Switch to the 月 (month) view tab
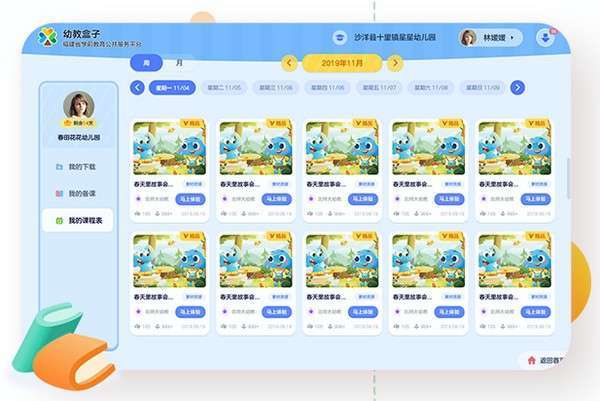Screen dimensions: 600x401 (179, 62)
